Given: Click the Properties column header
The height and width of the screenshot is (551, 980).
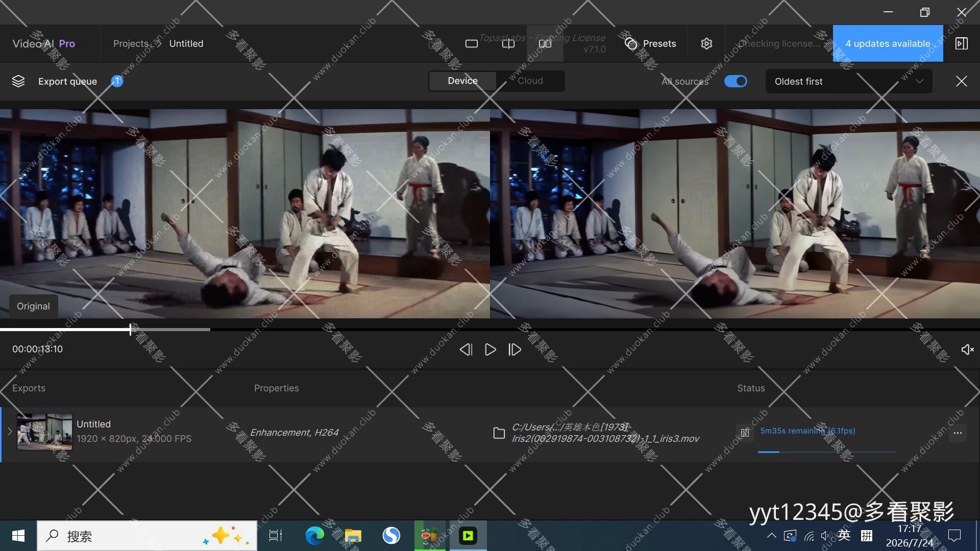Looking at the screenshot, I should point(277,388).
